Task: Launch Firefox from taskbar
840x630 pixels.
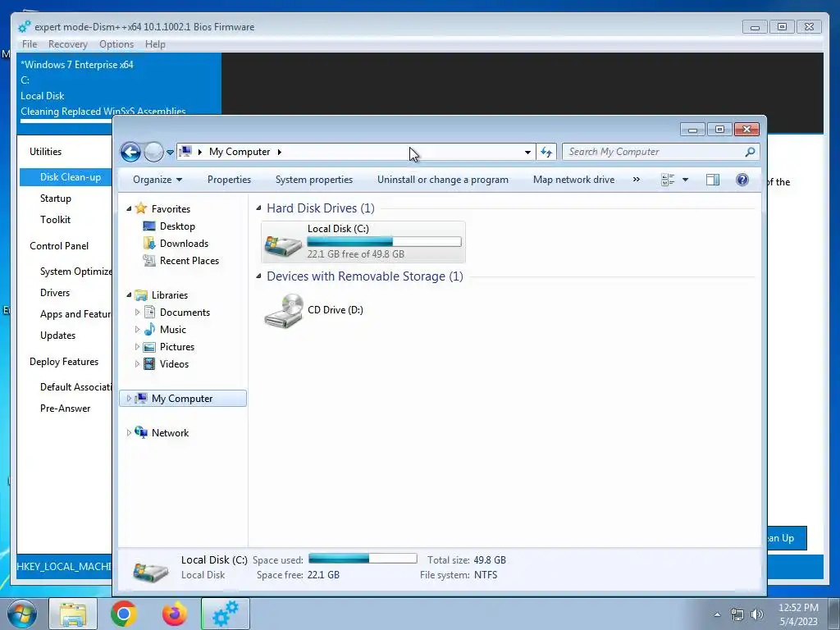Action: [175, 614]
